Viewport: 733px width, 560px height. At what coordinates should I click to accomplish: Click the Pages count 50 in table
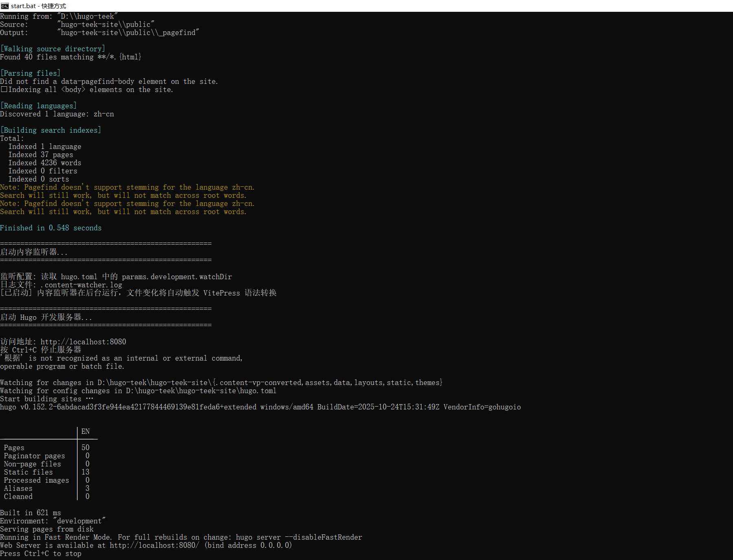click(x=85, y=448)
